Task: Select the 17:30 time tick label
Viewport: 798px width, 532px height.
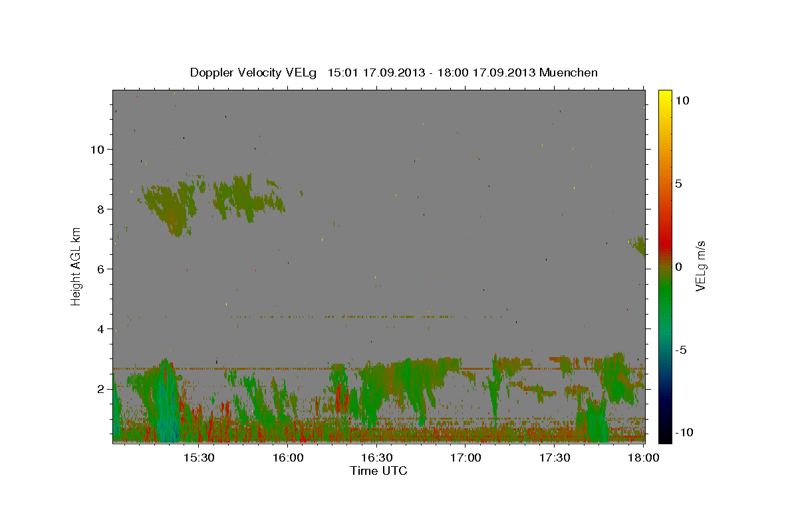Action: pos(555,458)
